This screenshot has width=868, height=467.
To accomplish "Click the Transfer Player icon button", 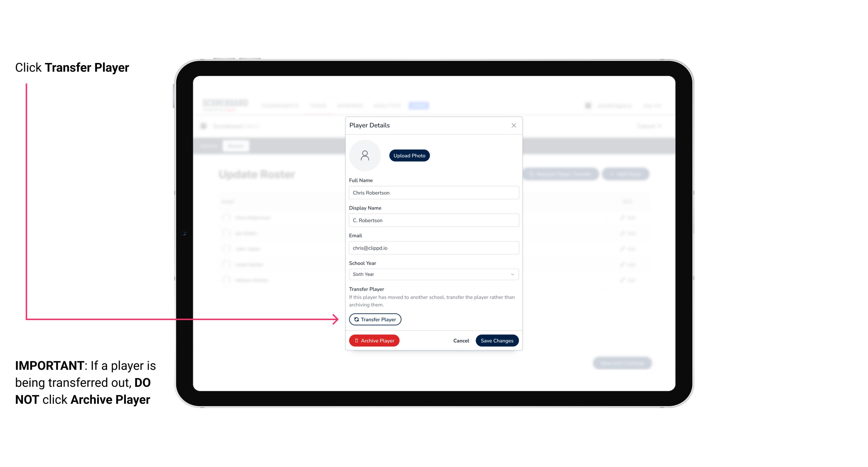I will [375, 319].
